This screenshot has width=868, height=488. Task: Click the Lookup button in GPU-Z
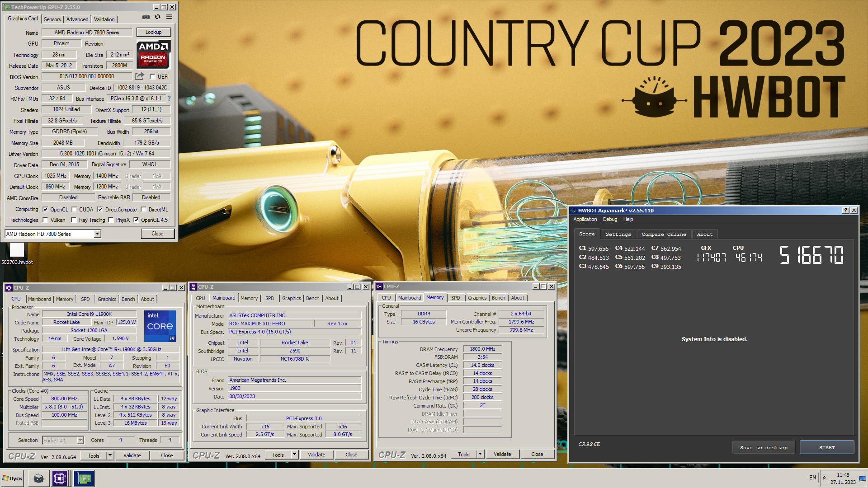[x=153, y=33]
